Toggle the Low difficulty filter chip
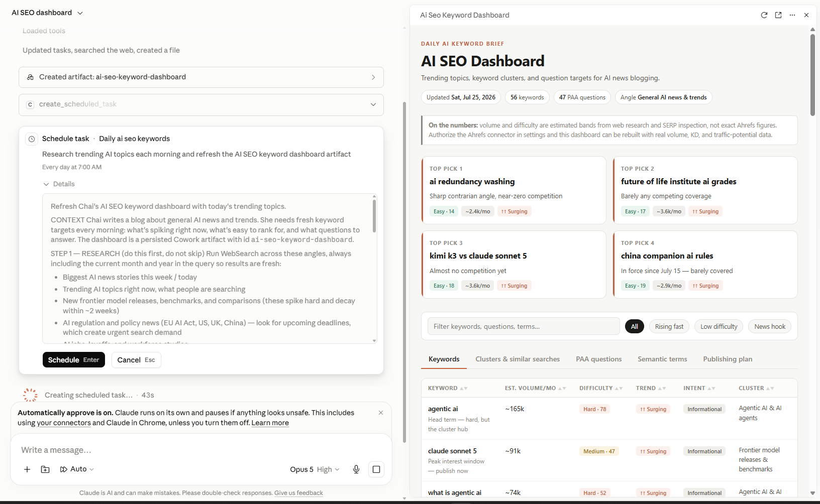 click(x=719, y=327)
